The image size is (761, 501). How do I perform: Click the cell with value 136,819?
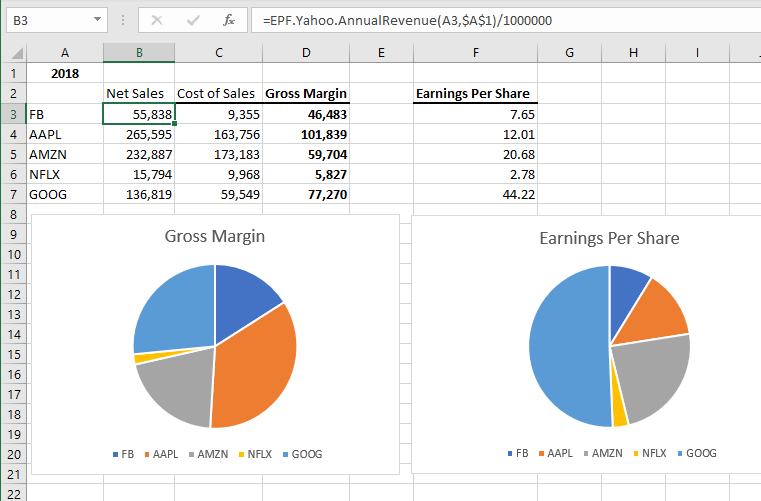point(139,194)
